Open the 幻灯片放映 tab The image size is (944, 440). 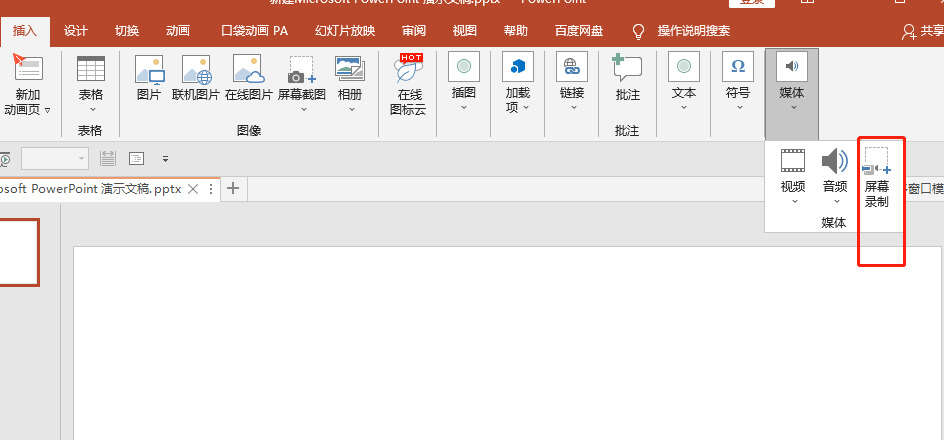(x=345, y=31)
